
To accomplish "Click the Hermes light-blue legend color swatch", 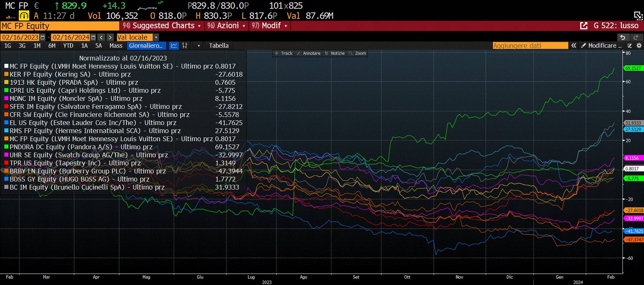I will 6,131.
